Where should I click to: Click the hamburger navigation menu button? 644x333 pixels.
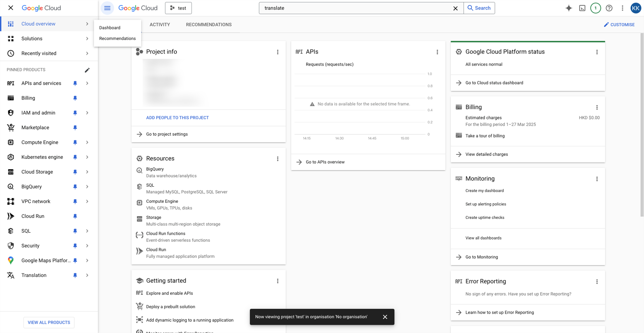(107, 8)
